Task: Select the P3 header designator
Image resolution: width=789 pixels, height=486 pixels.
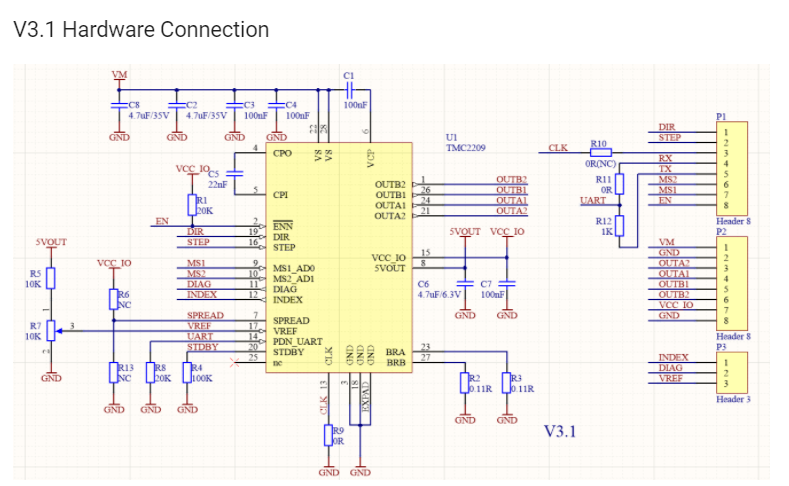Action: [x=721, y=347]
